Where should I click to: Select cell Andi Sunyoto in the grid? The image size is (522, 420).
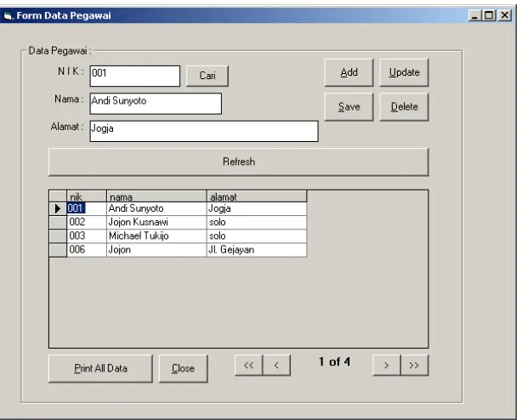[156, 208]
